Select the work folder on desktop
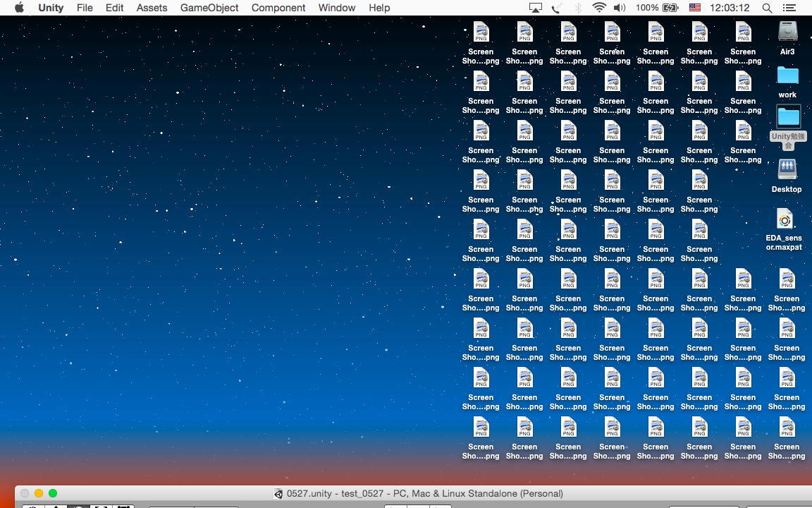Image resolution: width=812 pixels, height=508 pixels. click(787, 76)
